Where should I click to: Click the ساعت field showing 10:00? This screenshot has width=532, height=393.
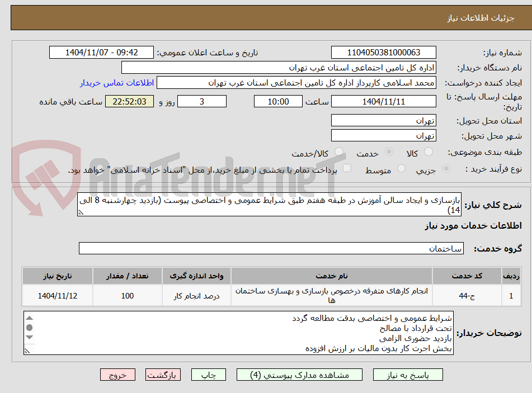278,101
